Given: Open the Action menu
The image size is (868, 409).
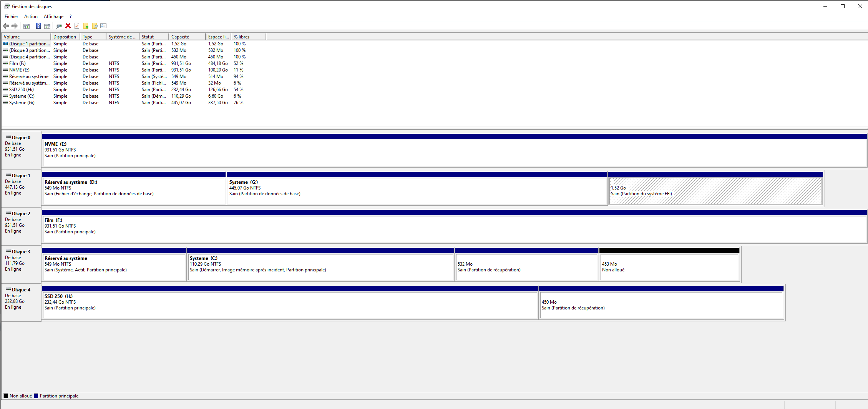Looking at the screenshot, I should tap(31, 17).
